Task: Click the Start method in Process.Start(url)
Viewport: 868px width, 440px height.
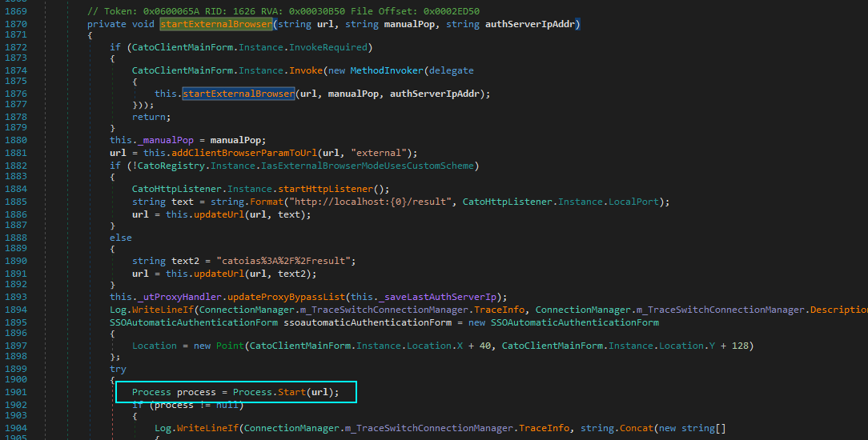Action: tap(291, 393)
